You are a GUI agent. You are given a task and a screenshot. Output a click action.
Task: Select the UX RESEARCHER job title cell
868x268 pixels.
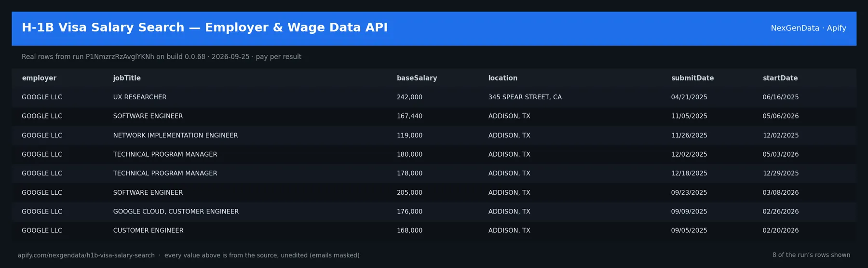click(140, 97)
